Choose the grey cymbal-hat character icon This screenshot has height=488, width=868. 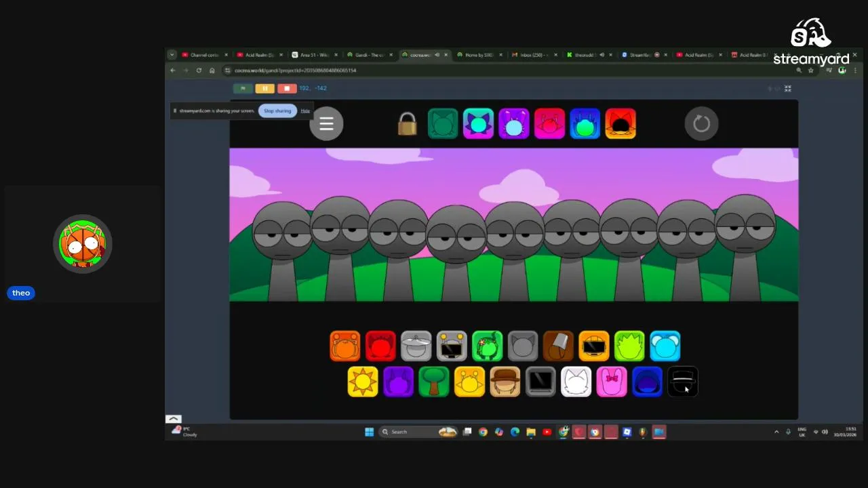click(x=416, y=346)
